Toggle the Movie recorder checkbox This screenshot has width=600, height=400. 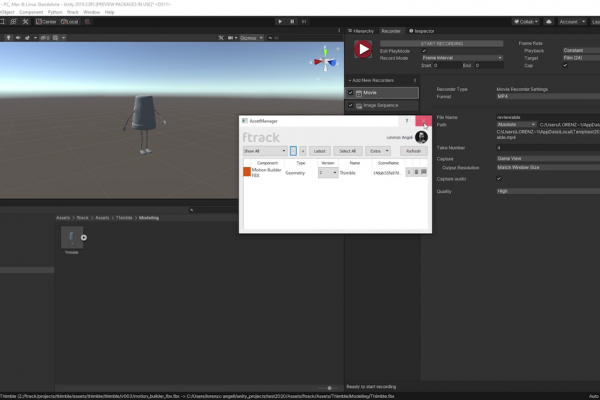[x=351, y=93]
